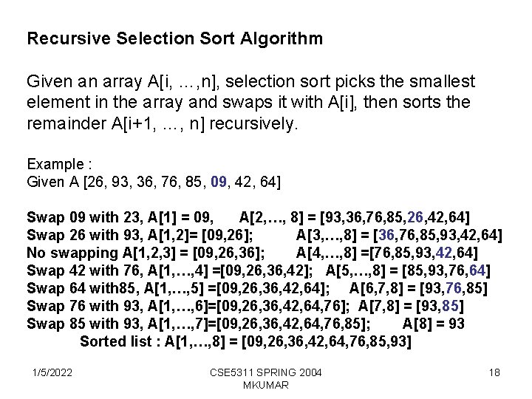Click the Recursive Selection Sort Algorithm title

[x=174, y=38]
